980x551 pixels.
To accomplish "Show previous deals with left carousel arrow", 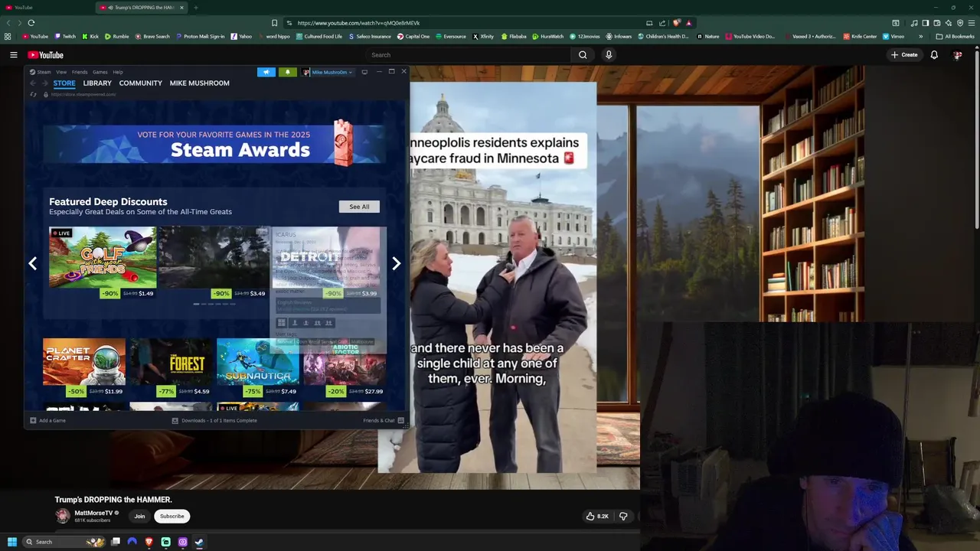I will coord(32,263).
